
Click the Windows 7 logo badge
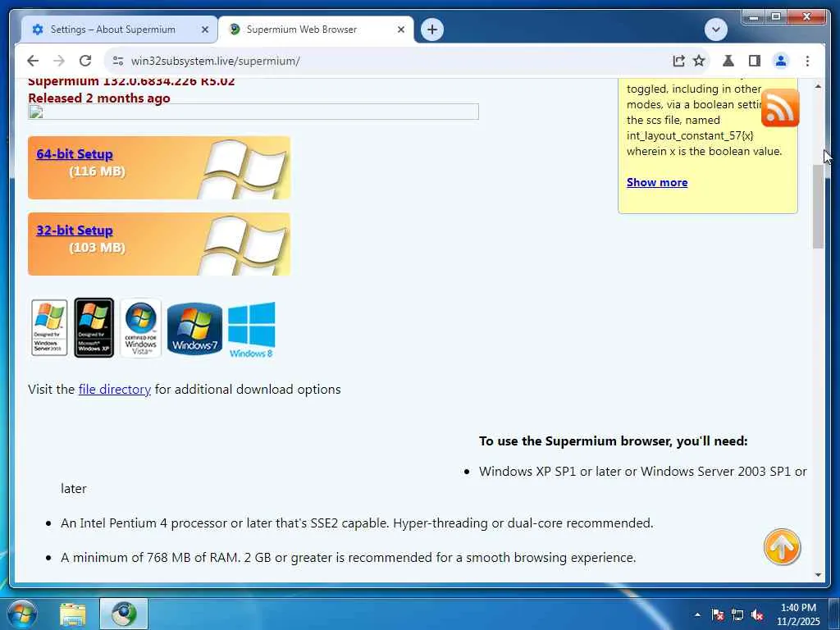[x=194, y=328]
